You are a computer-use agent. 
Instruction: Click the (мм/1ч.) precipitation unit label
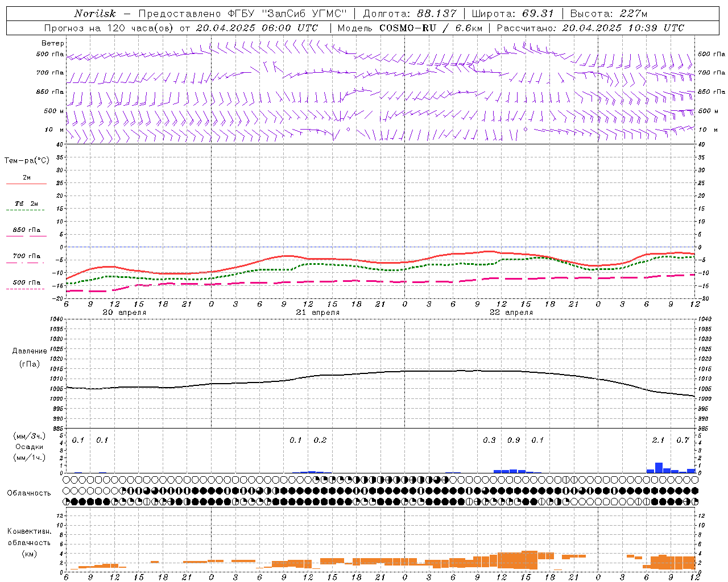[x=29, y=457]
